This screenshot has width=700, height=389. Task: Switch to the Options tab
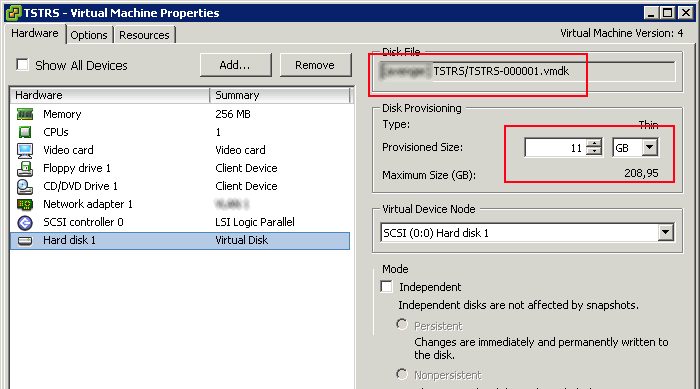pos(89,35)
